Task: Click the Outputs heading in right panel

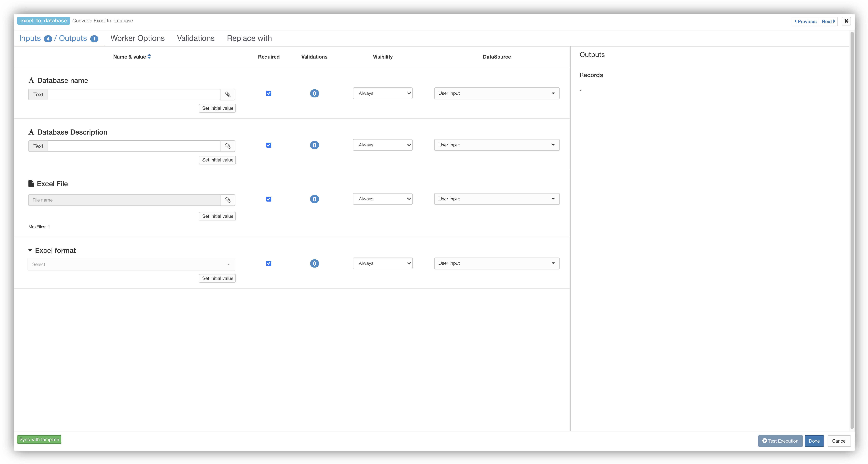Action: point(592,55)
